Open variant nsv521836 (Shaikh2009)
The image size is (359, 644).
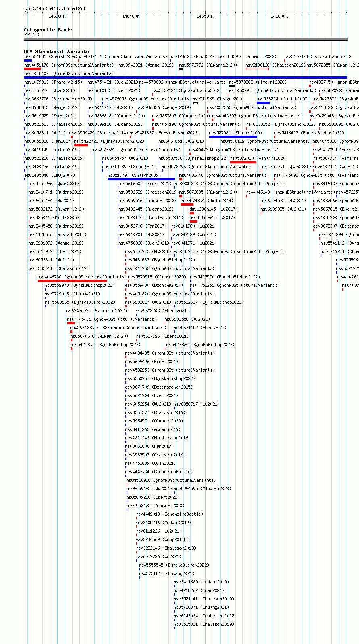point(50,57)
